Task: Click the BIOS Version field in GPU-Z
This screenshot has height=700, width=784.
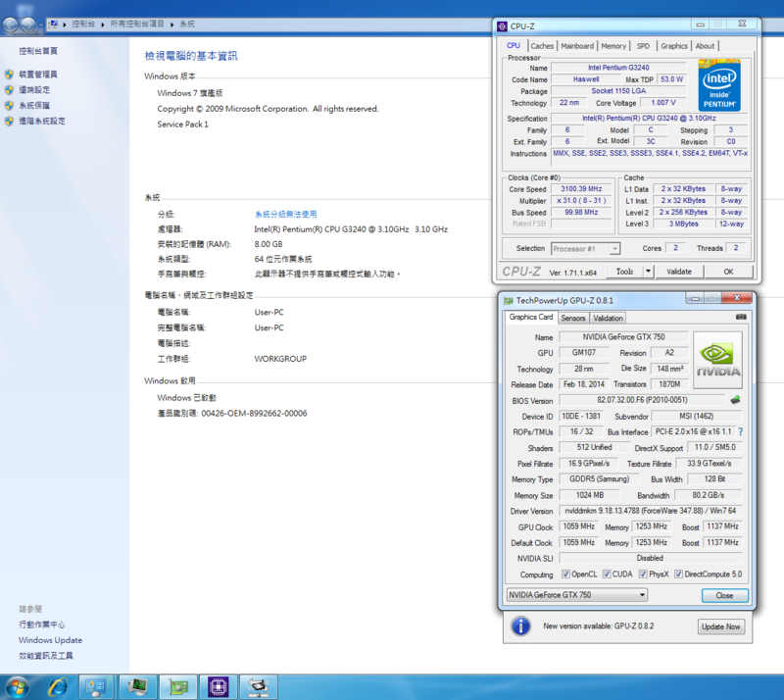Action: tap(642, 400)
